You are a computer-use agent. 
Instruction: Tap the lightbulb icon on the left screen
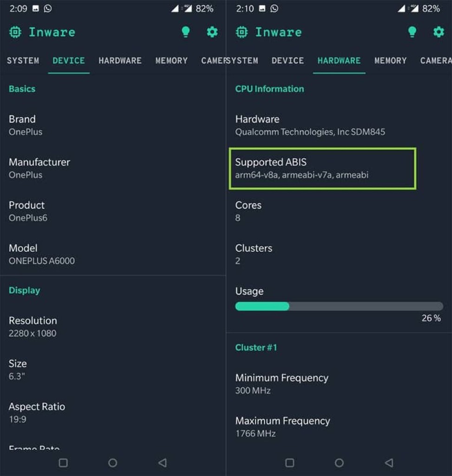point(186,32)
